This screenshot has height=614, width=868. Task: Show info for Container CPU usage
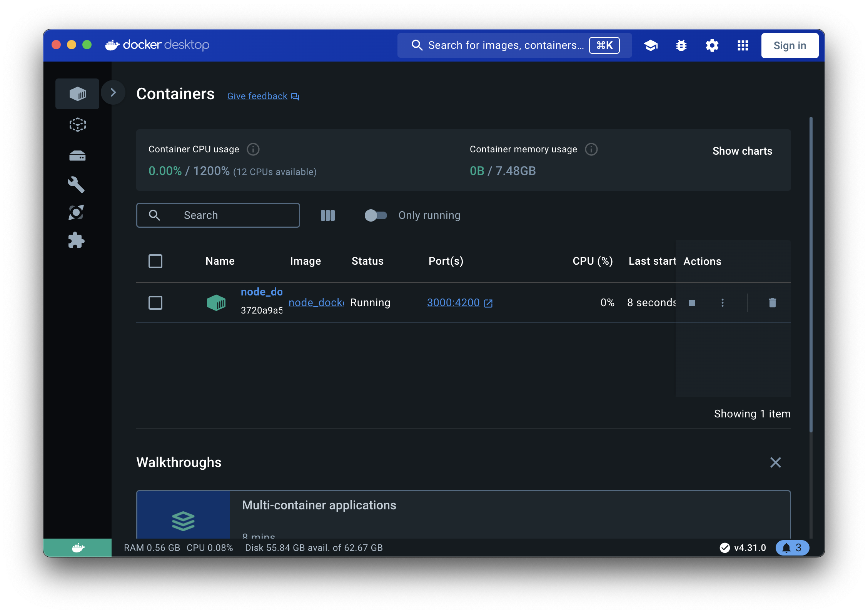point(253,149)
